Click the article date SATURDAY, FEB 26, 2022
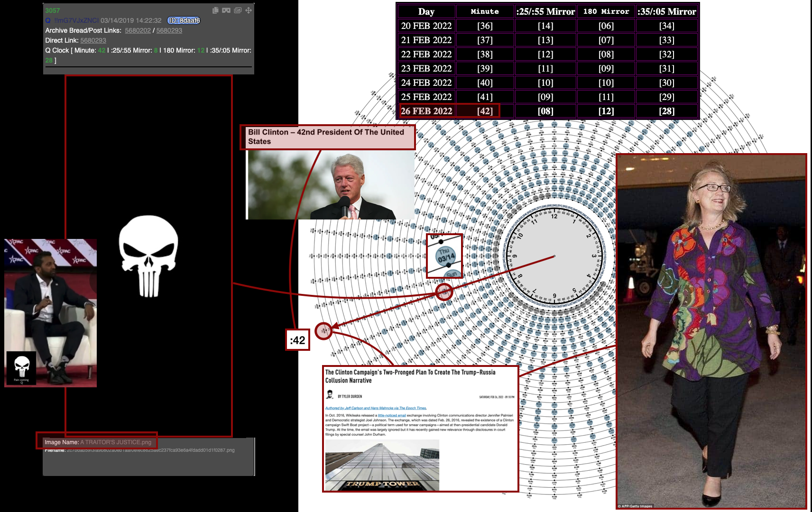Screen dimensions: 812x512 pos(497,397)
